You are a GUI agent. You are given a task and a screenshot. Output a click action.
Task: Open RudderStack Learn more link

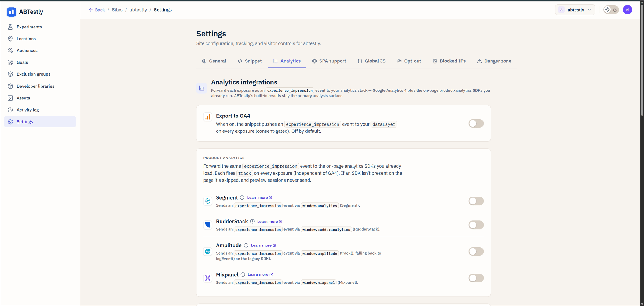click(270, 221)
